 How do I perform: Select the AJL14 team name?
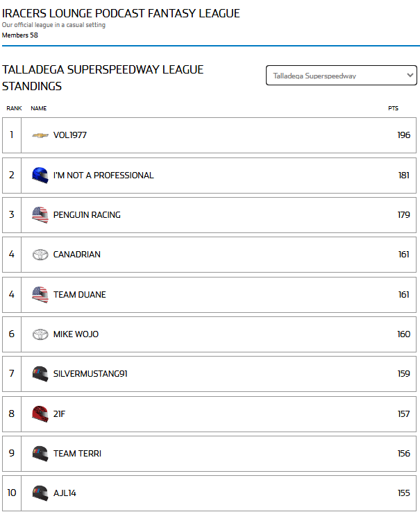65,493
